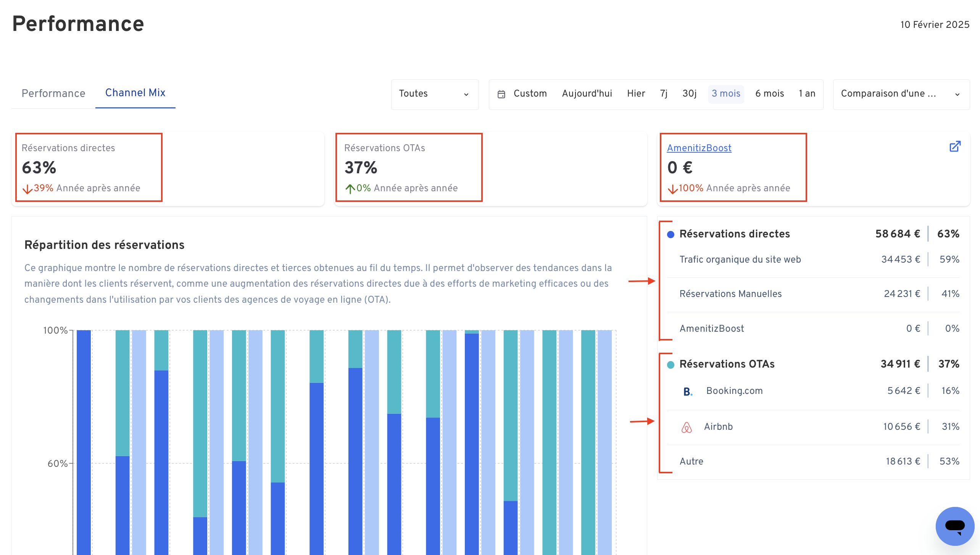Viewport: 980px width, 555px height.
Task: Click the 10 656 € Airbnb amount
Action: 901,427
